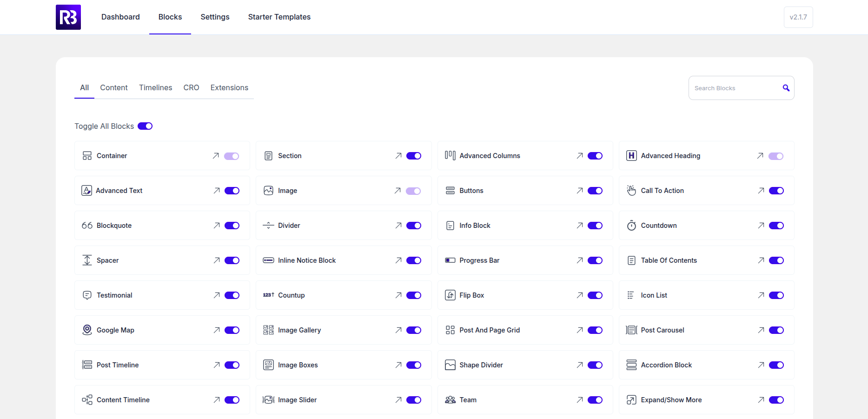
Task: Open the Settings menu tab
Action: (215, 17)
